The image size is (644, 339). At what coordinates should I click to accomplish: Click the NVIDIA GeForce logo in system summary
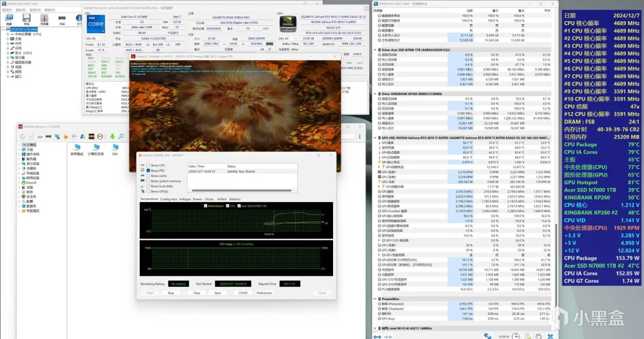click(288, 25)
